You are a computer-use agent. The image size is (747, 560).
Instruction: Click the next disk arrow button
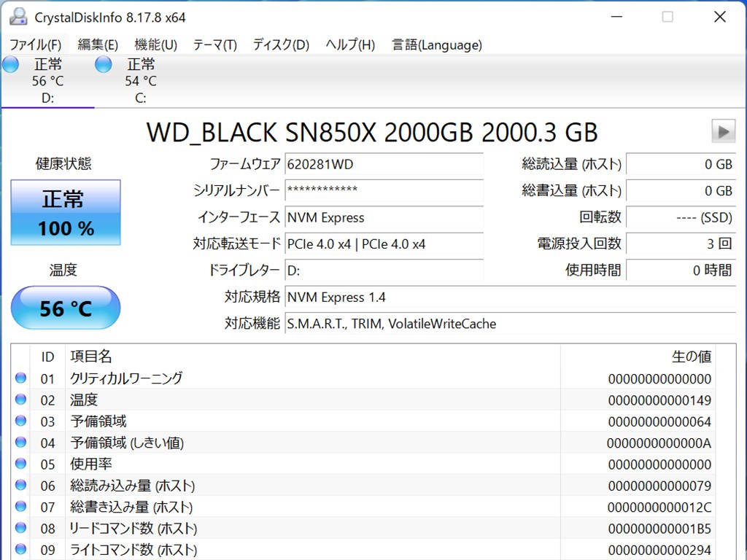(x=723, y=131)
